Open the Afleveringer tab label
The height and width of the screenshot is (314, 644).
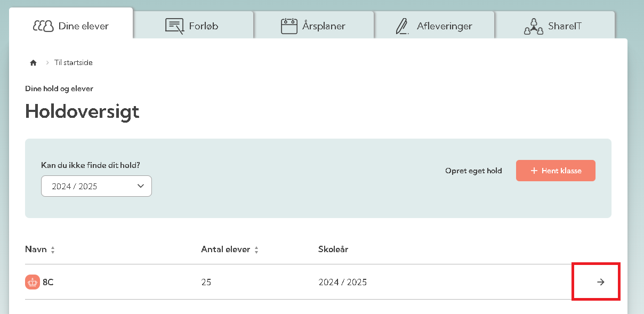coord(445,26)
